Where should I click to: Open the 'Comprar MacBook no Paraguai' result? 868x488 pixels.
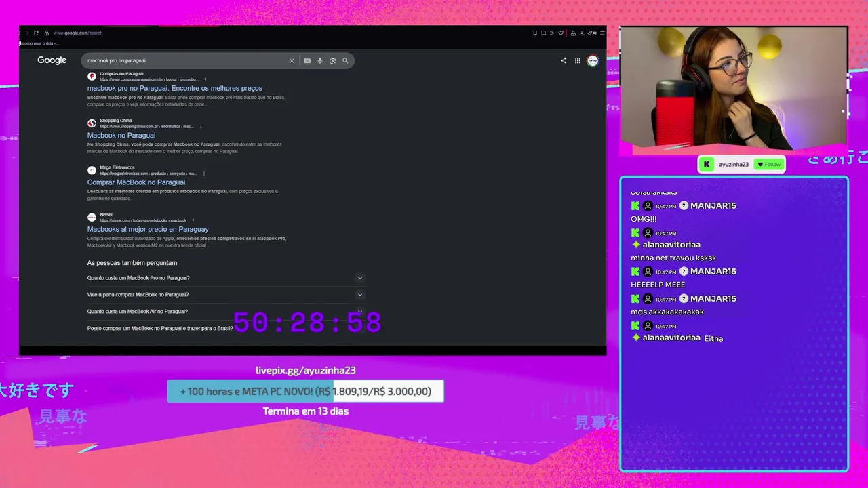[136, 182]
